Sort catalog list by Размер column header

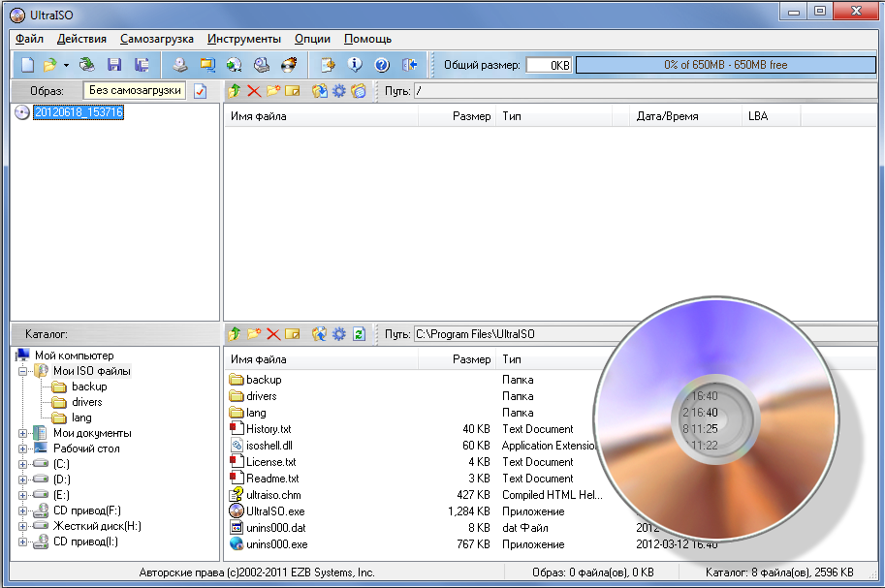click(x=458, y=359)
